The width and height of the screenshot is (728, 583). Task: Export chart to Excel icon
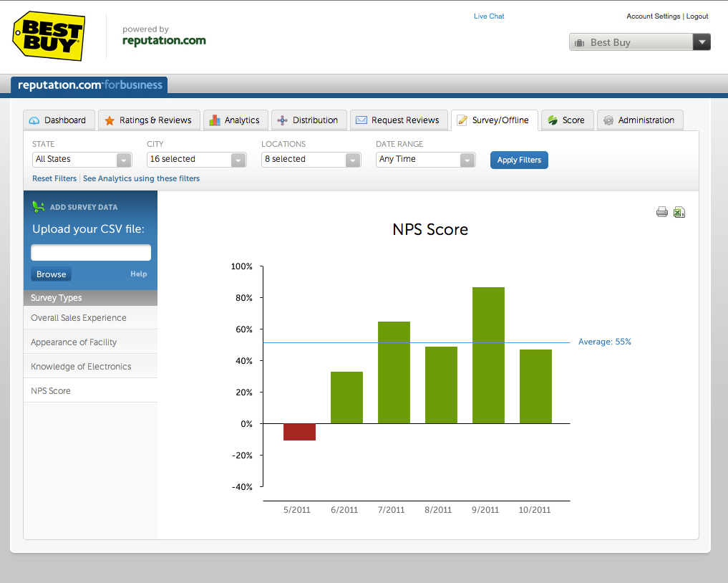[x=679, y=212]
